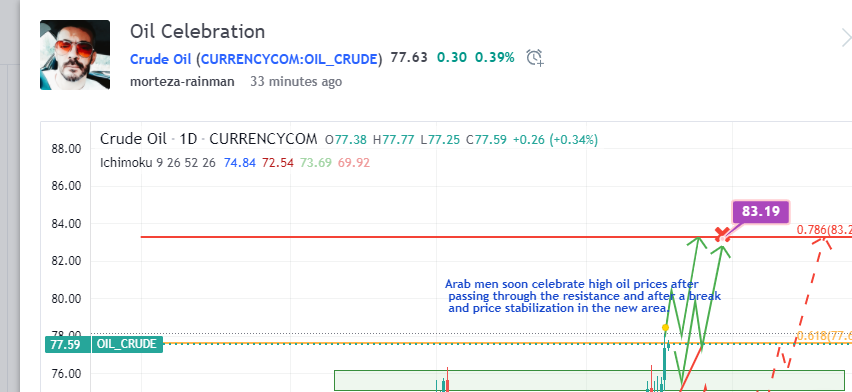Go to next idea with right chevron
Image resolution: width=852 pixels, height=392 pixels.
point(845,38)
